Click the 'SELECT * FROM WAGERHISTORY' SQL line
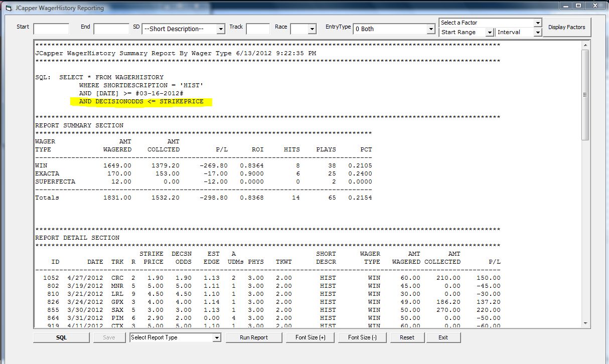 [x=111, y=78]
